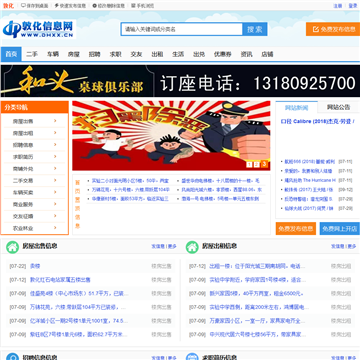The width and height of the screenshot is (360, 360).
Task: Open rental listing starting with 新兴家园5楼
Action: [256, 293]
